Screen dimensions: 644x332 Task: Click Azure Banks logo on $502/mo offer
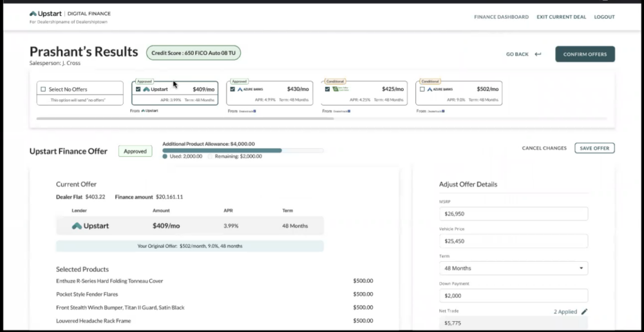440,90
